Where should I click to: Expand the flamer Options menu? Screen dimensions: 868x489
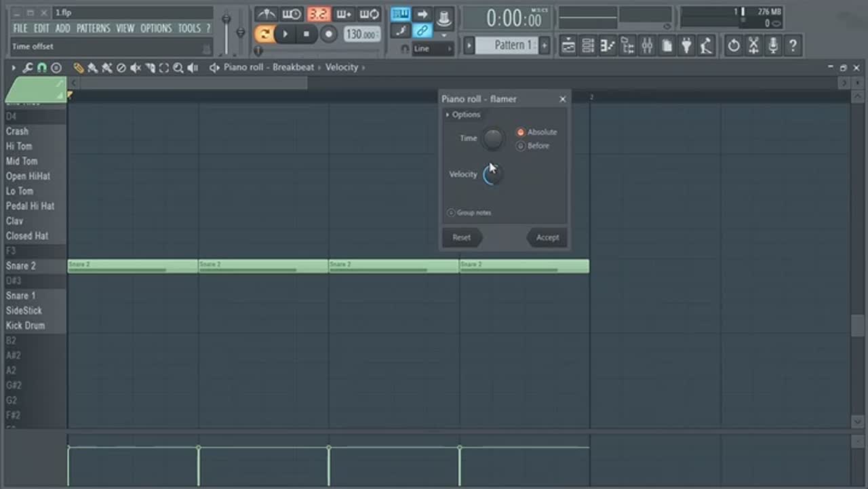462,115
